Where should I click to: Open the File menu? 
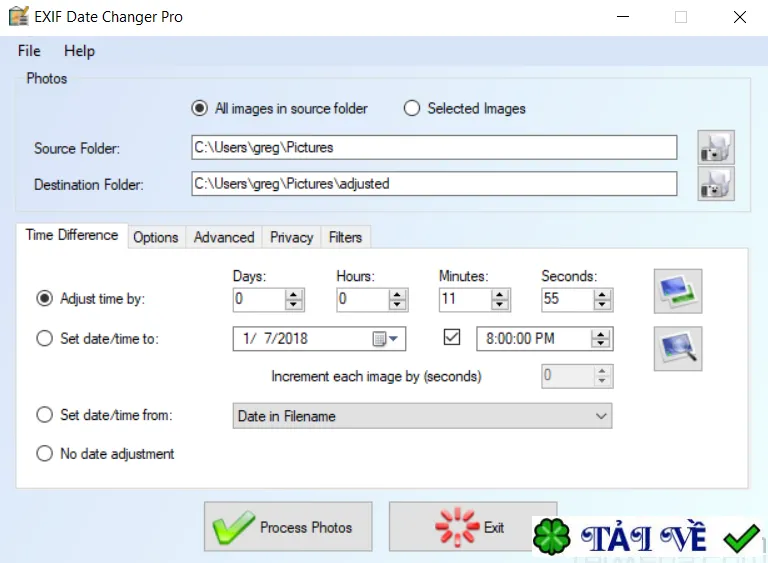(x=29, y=50)
